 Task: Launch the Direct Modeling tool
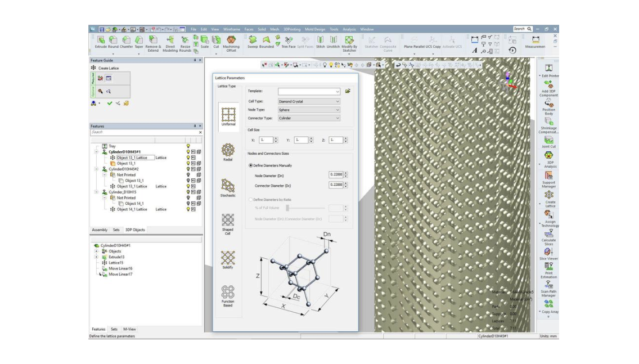click(x=170, y=44)
